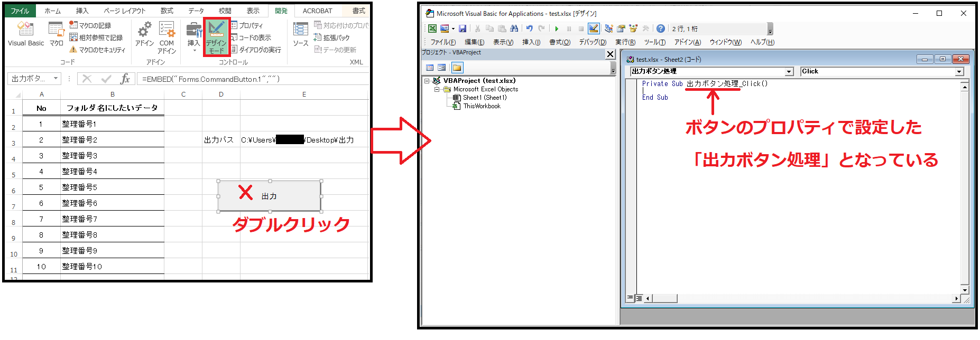Click code window vertical scrollbar down arrow
Image resolution: width=980 pixels, height=340 pixels.
[965, 290]
